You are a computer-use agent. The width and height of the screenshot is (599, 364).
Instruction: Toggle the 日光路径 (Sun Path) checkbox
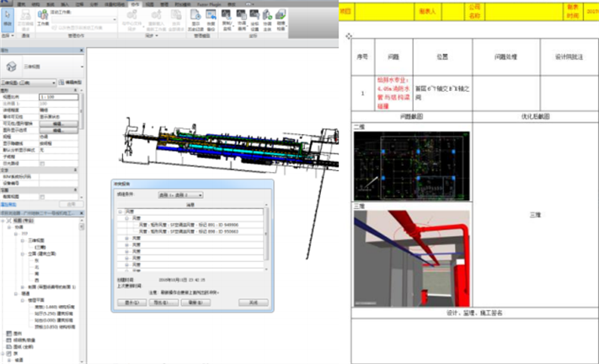pyautogui.click(x=43, y=162)
